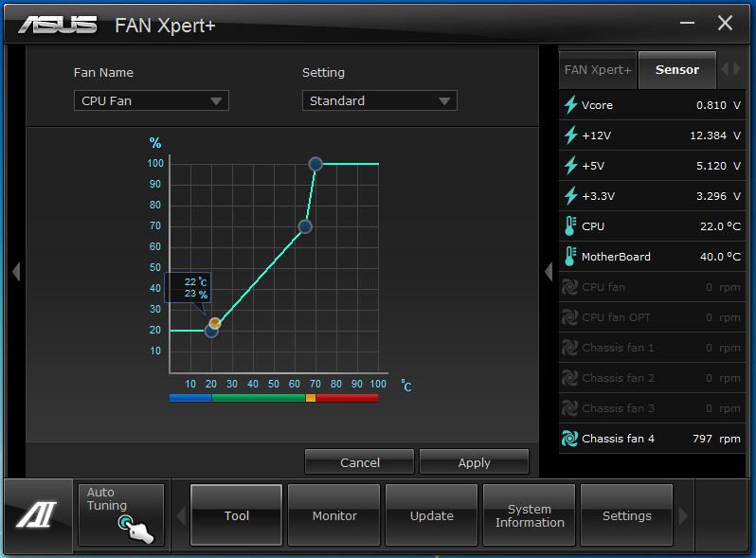Show previous bottom menu items
The image size is (756, 558).
click(x=181, y=516)
